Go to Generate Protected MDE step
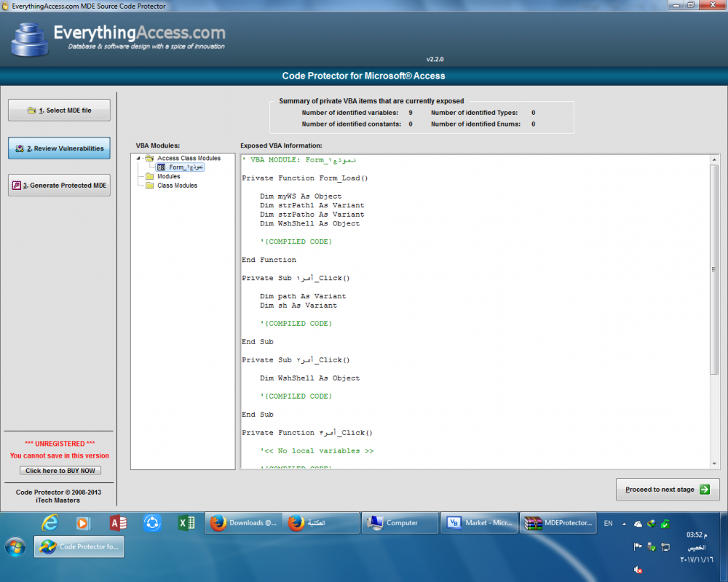This screenshot has width=728, height=582. pos(59,186)
